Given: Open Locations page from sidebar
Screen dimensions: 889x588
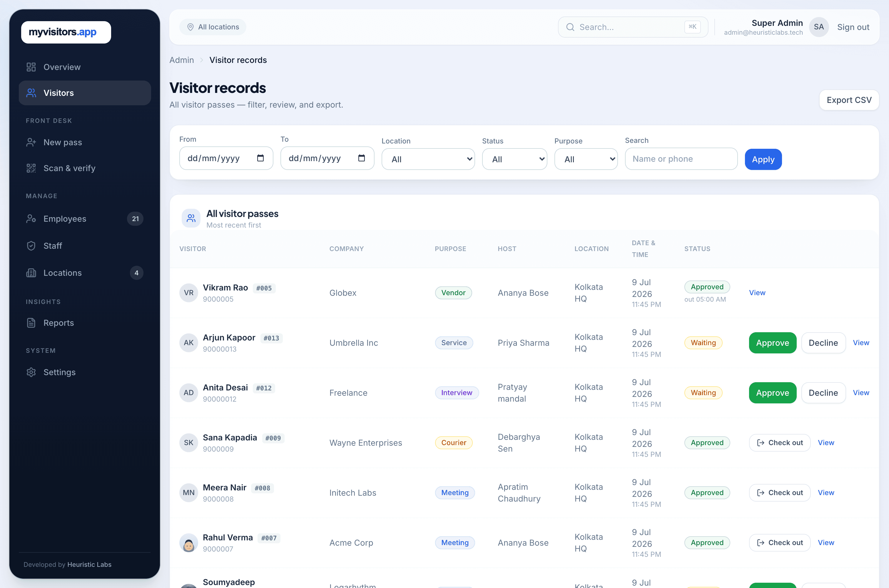Looking at the screenshot, I should tap(85, 273).
